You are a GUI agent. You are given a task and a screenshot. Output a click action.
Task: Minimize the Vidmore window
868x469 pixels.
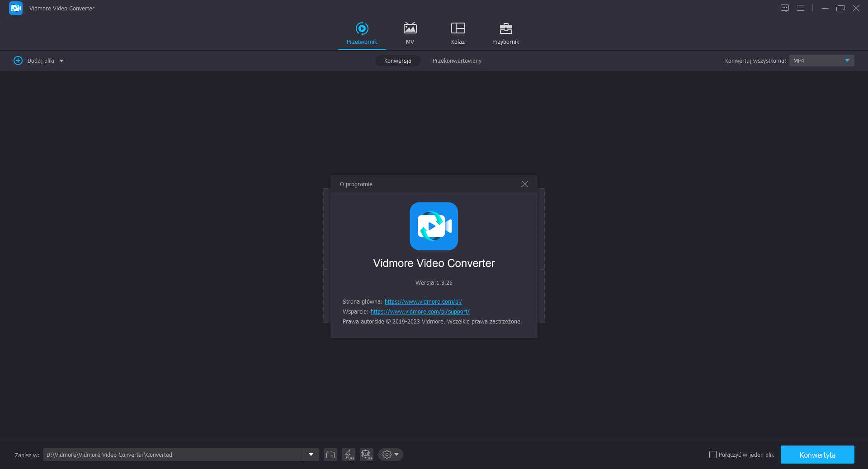[x=825, y=8]
